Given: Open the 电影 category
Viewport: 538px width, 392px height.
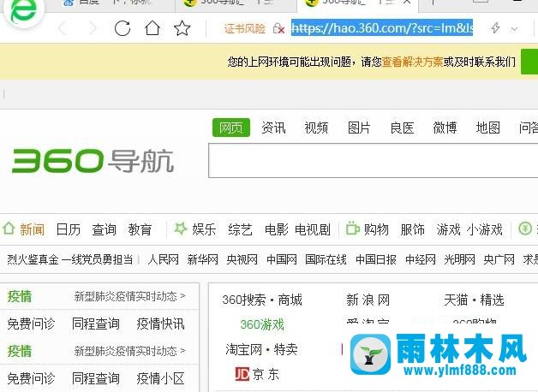Looking at the screenshot, I should click(276, 229).
